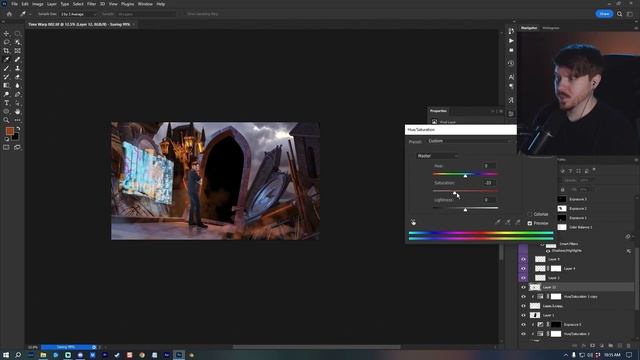Screen dimensions: 640x360
Task: Select the Horizontal Type tool
Action: 6,103
